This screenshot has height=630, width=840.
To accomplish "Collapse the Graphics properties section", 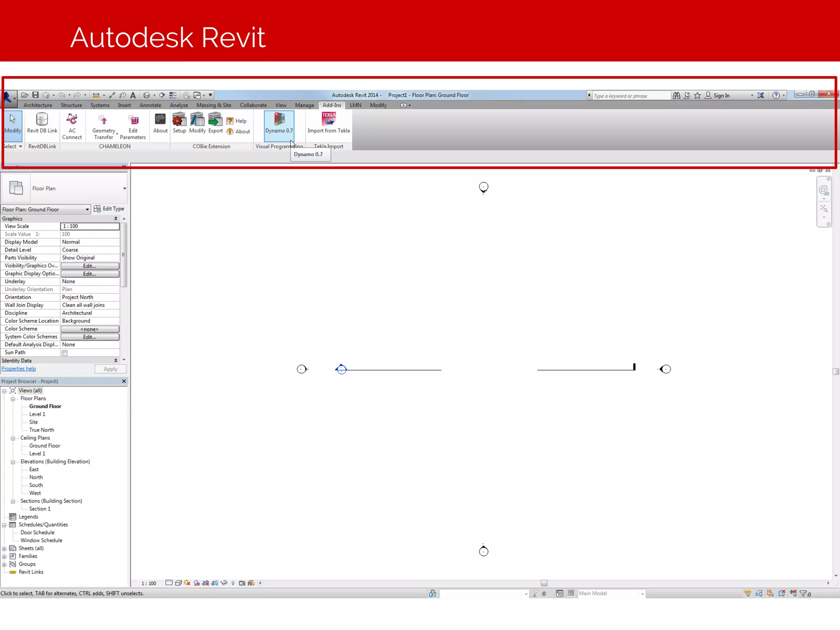I will 116,219.
